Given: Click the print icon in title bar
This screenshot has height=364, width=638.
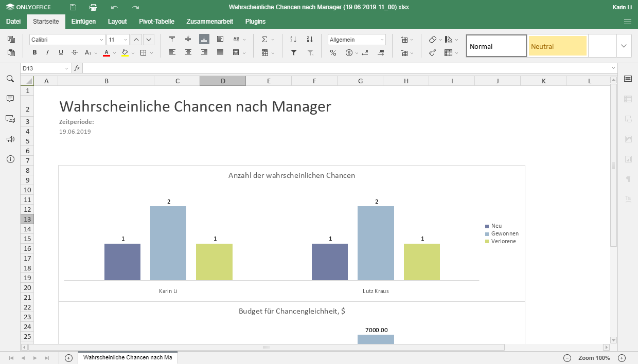Looking at the screenshot, I should (93, 7).
